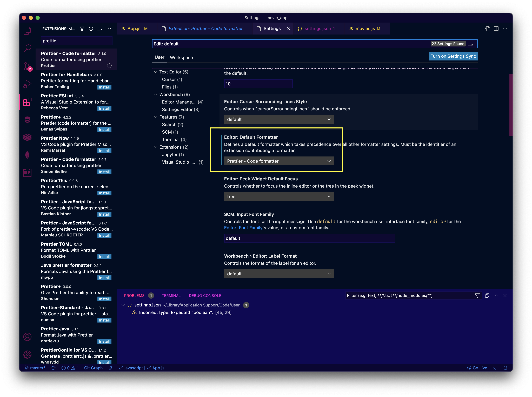Collapse settings.json entry in Problems panel
Screen dimensions: 532x397
coord(123,305)
